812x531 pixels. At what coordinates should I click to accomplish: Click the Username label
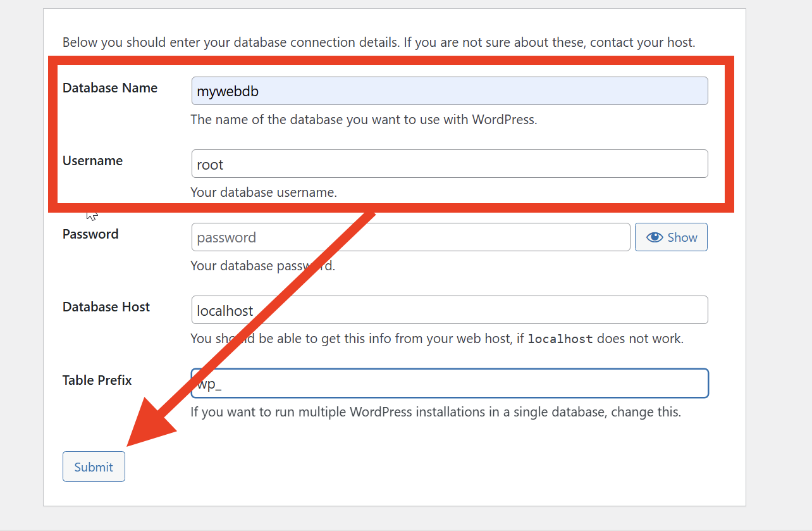pos(92,161)
